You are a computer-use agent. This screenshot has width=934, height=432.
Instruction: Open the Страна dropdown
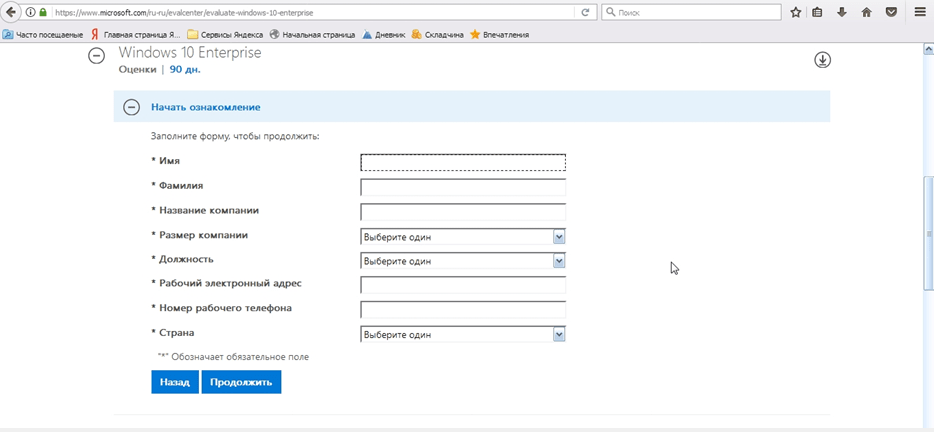point(463,335)
